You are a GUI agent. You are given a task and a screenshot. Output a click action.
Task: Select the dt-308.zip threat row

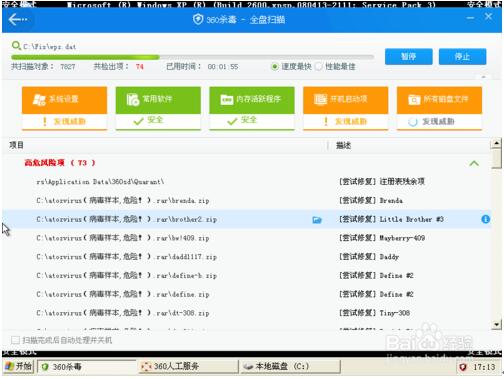tap(247, 313)
